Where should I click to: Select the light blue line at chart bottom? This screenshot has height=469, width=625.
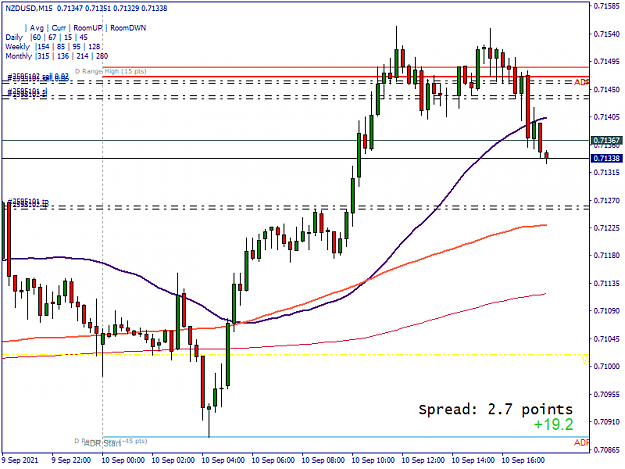(345, 437)
